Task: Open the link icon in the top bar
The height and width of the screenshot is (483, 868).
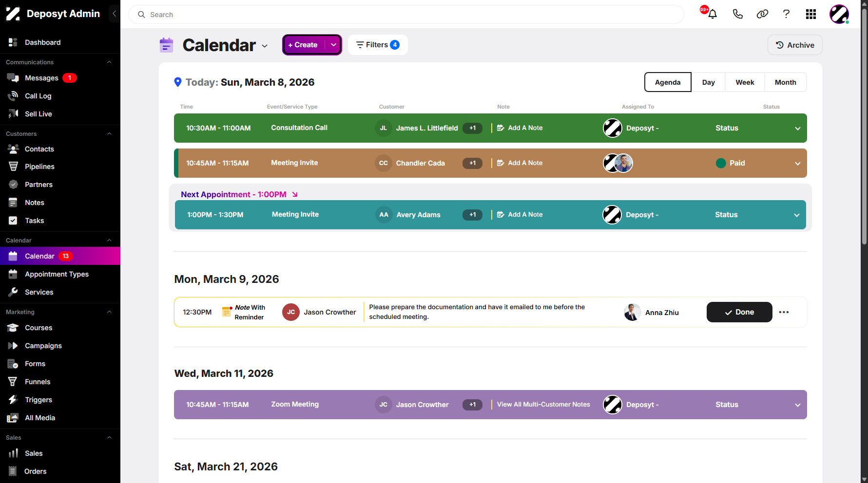Action: pos(762,14)
